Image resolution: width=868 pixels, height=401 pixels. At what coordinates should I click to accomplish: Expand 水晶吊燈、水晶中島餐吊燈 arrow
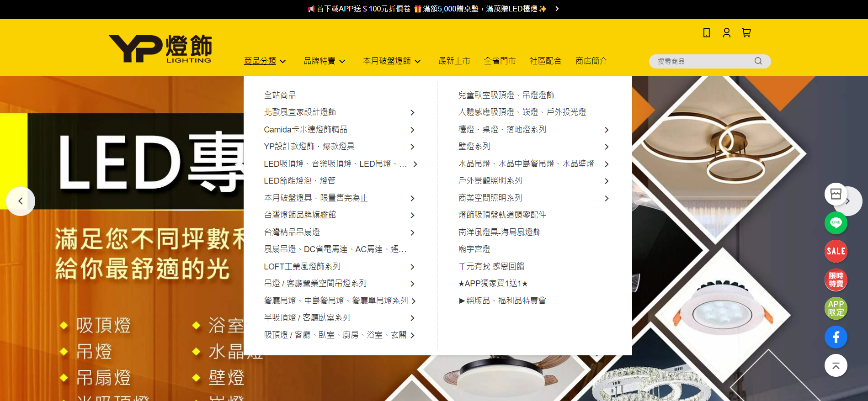click(607, 164)
